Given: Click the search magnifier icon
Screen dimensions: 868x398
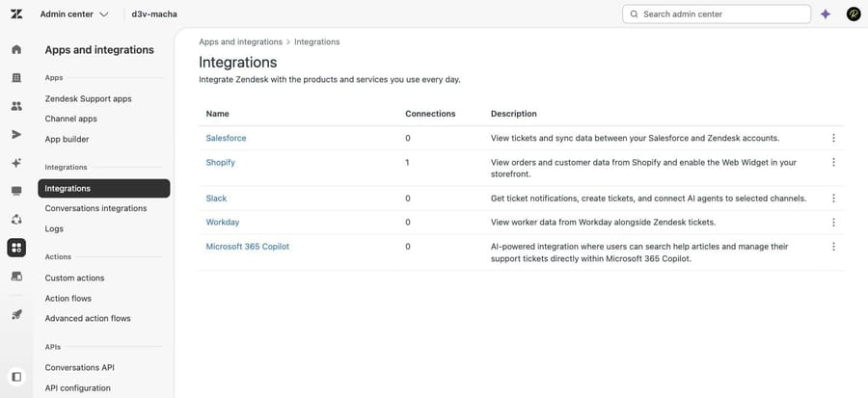Looking at the screenshot, I should [634, 14].
